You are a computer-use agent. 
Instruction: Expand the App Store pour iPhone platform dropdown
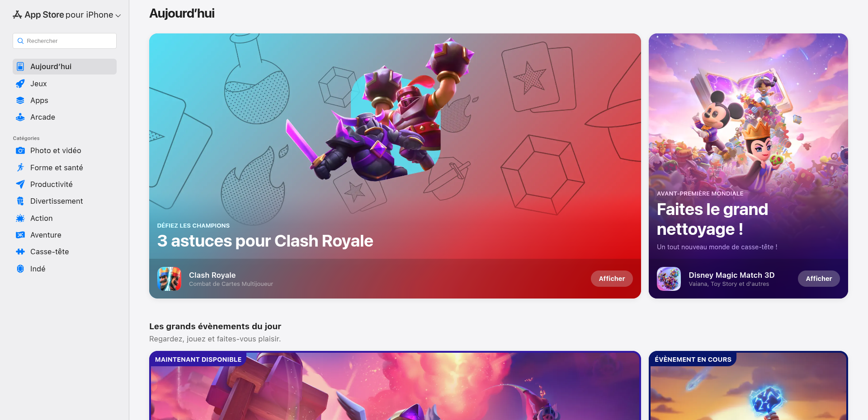(67, 15)
